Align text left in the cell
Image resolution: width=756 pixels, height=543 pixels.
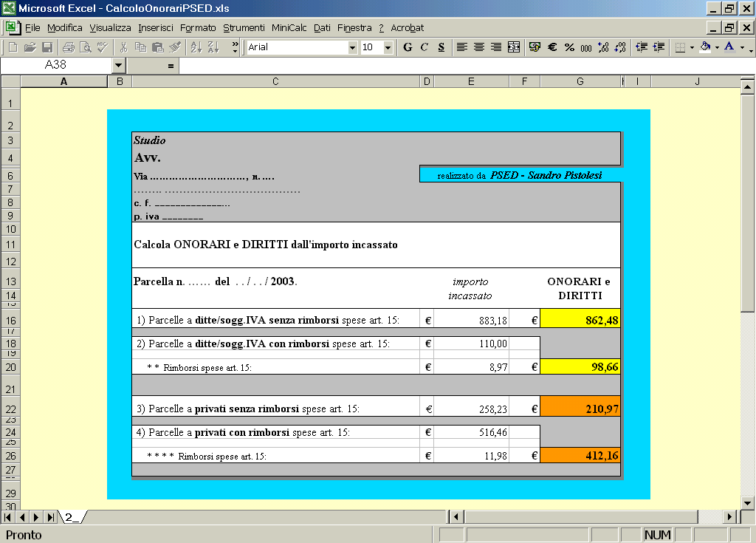point(462,47)
